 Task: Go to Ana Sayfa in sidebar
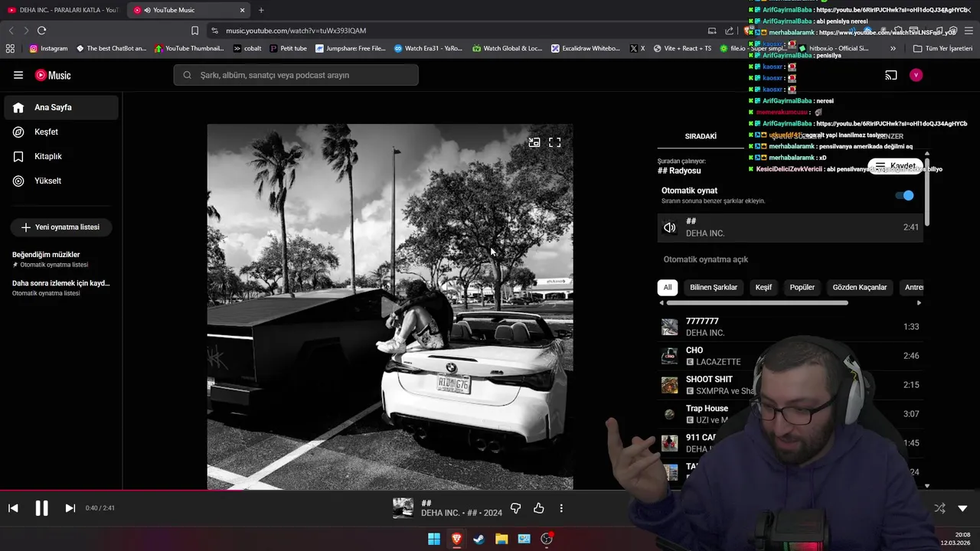click(x=61, y=107)
